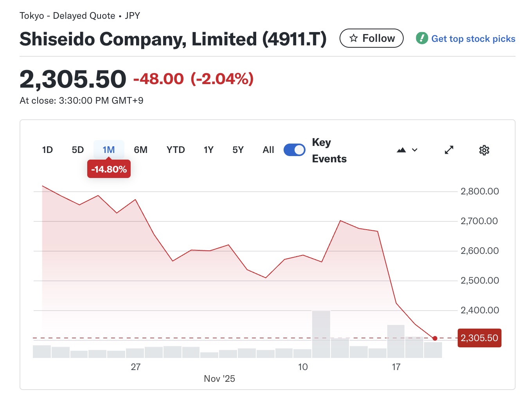The image size is (532, 399).
Task: Click the star icon in Follow button
Action: tap(354, 38)
